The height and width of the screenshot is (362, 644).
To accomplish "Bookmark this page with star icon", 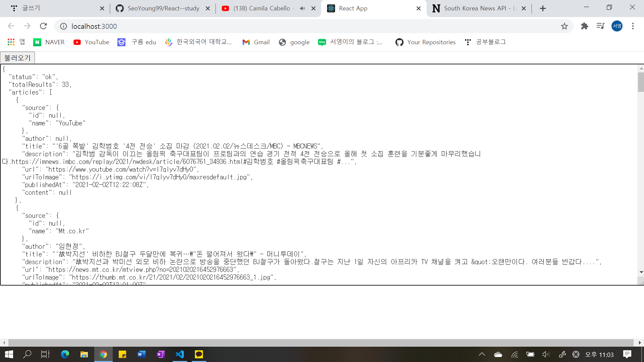I will pos(565,26).
